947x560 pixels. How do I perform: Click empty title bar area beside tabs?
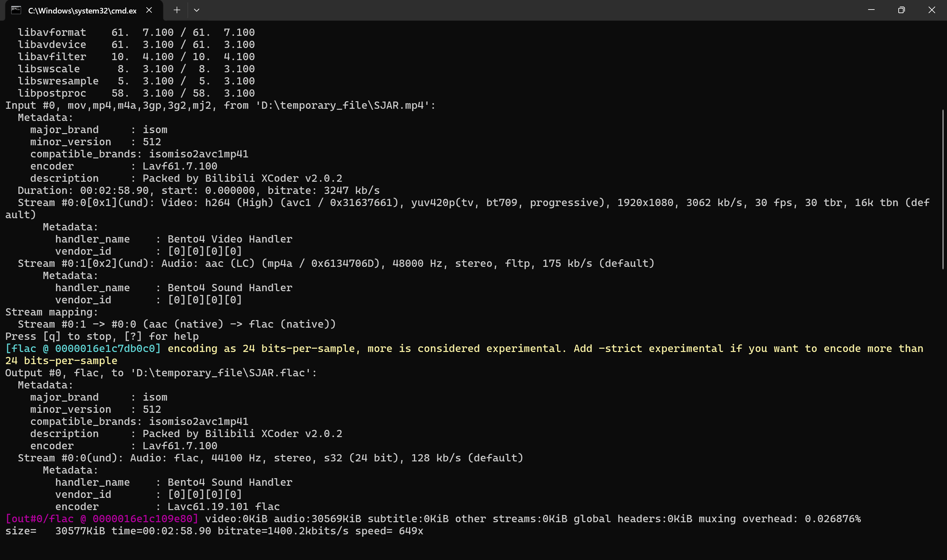click(528, 10)
